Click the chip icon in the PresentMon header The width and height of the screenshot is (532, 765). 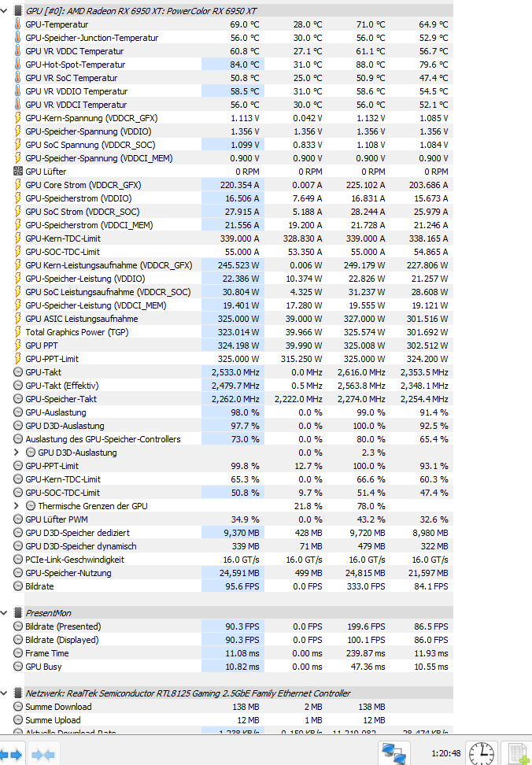(17, 613)
